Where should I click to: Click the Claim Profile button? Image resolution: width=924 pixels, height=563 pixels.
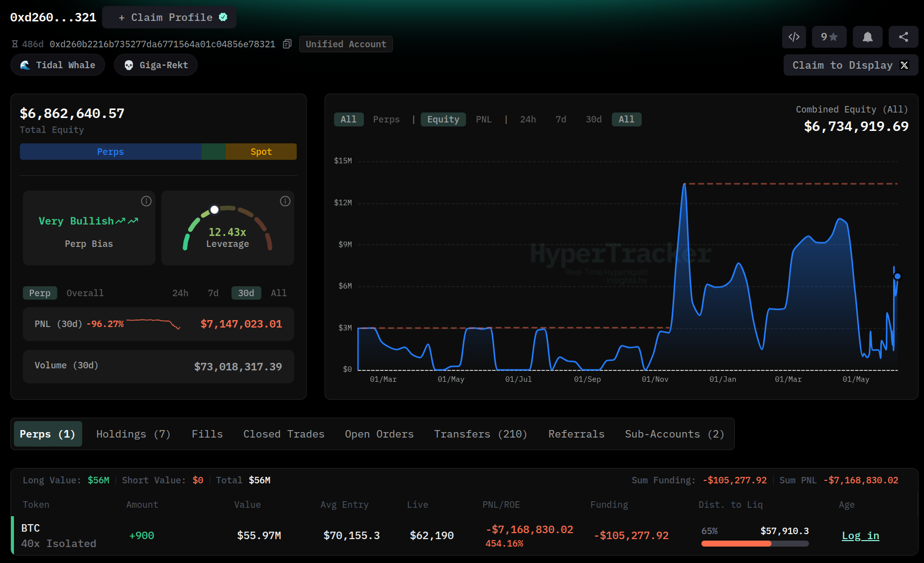point(169,17)
